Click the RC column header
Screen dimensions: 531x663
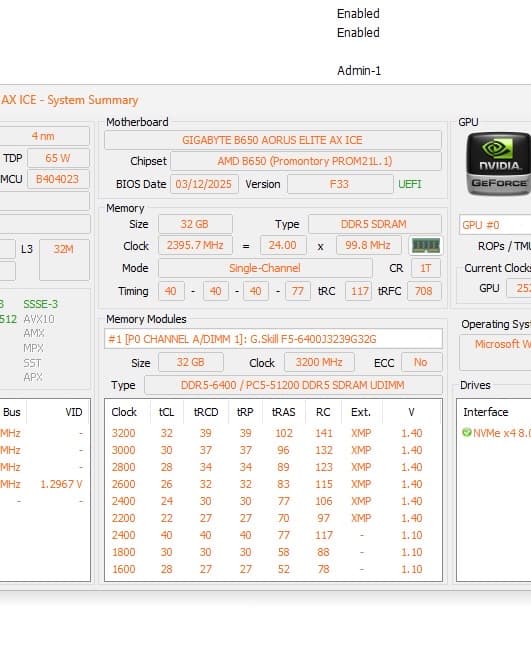(x=323, y=412)
